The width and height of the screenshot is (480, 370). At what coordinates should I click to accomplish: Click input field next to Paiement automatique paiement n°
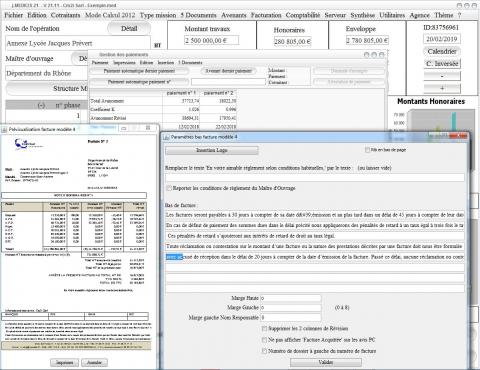(228, 82)
